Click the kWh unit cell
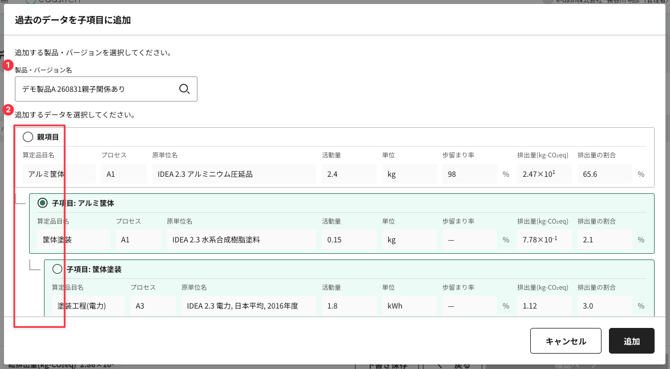Image resolution: width=670 pixels, height=369 pixels. (409, 306)
